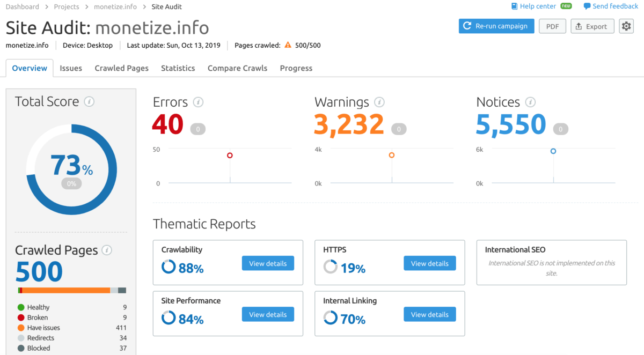Image resolution: width=644 pixels, height=355 pixels.
Task: Click the 73% total score donut chart
Action: click(71, 169)
